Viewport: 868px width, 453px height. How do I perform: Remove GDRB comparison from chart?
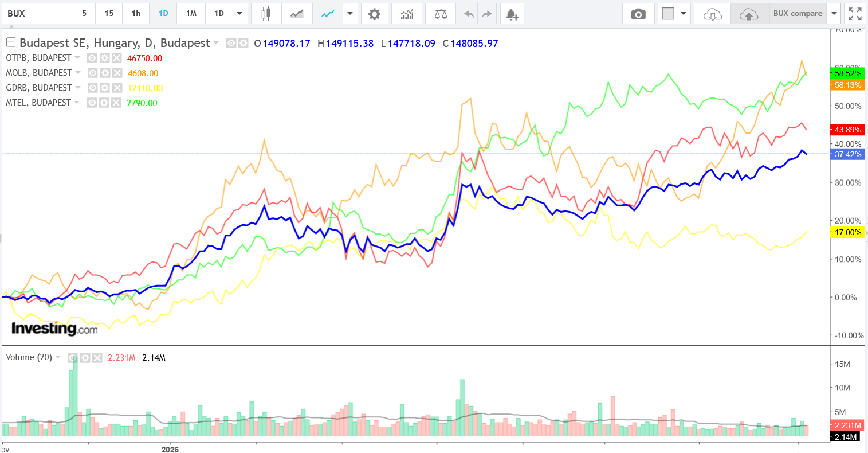click(117, 88)
